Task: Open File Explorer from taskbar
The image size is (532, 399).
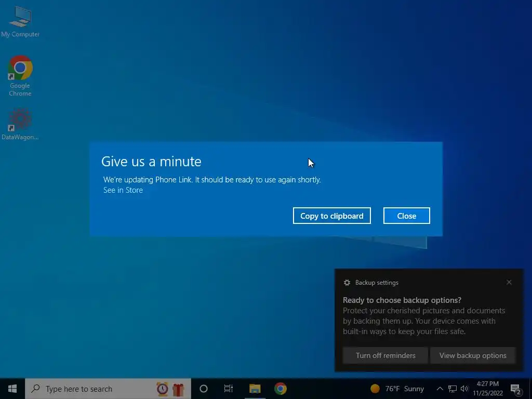Action: coord(255,389)
